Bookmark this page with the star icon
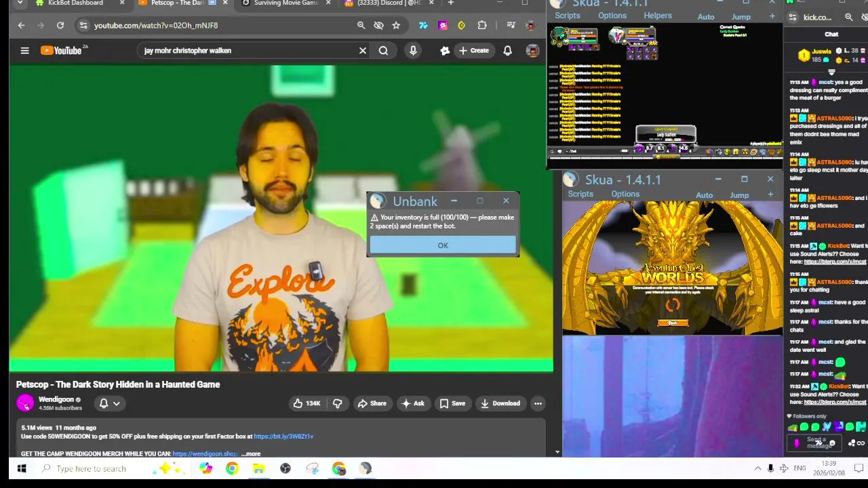 coord(396,25)
